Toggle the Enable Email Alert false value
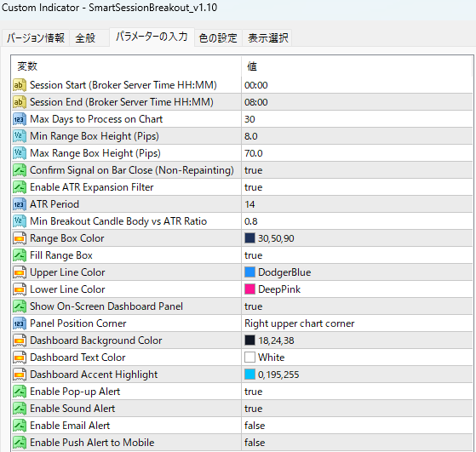The width and height of the screenshot is (476, 452). click(x=358, y=426)
